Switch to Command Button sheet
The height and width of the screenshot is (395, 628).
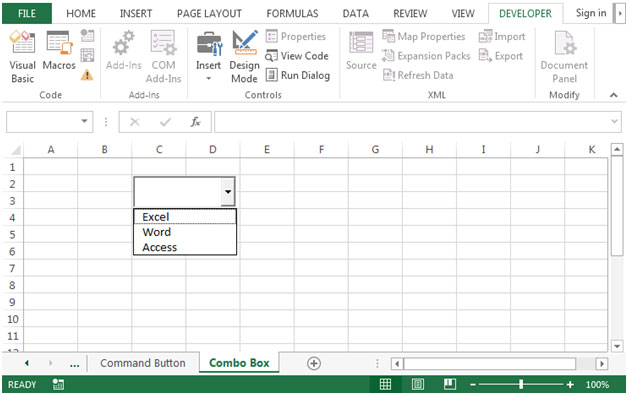143,363
